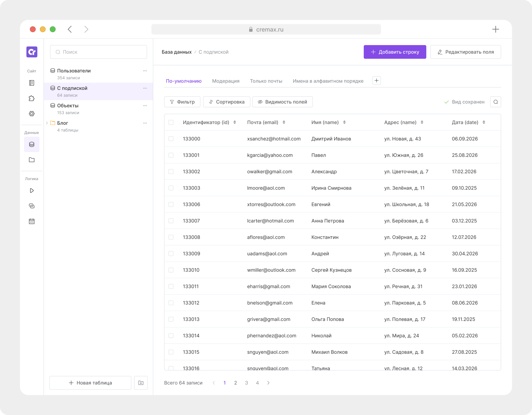Open the puzzle-piece plugins icon

[32, 98]
